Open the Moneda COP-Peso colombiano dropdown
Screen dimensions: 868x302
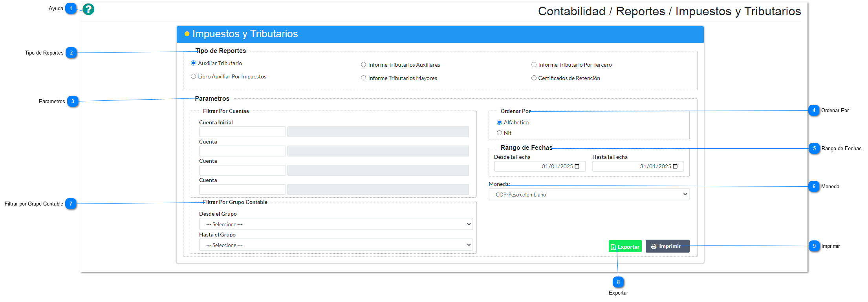[x=589, y=195]
